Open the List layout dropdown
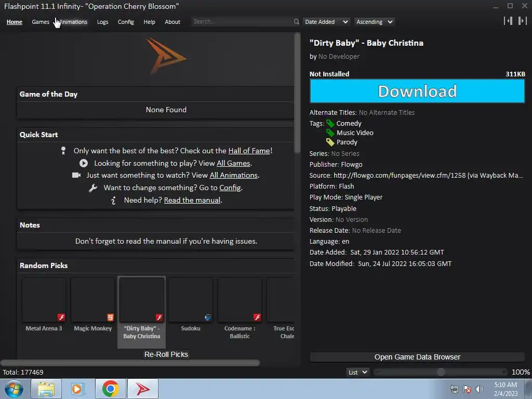 [358, 372]
